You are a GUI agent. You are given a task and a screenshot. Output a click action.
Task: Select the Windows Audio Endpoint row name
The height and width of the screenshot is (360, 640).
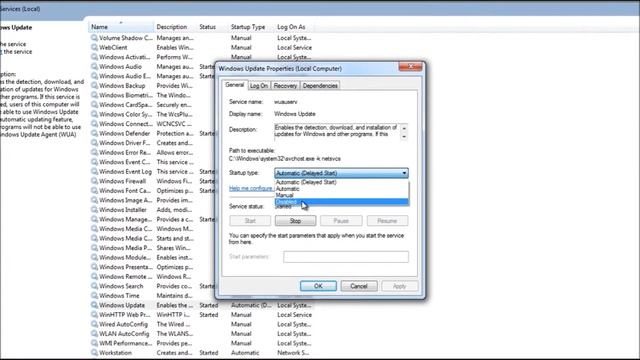125,76
